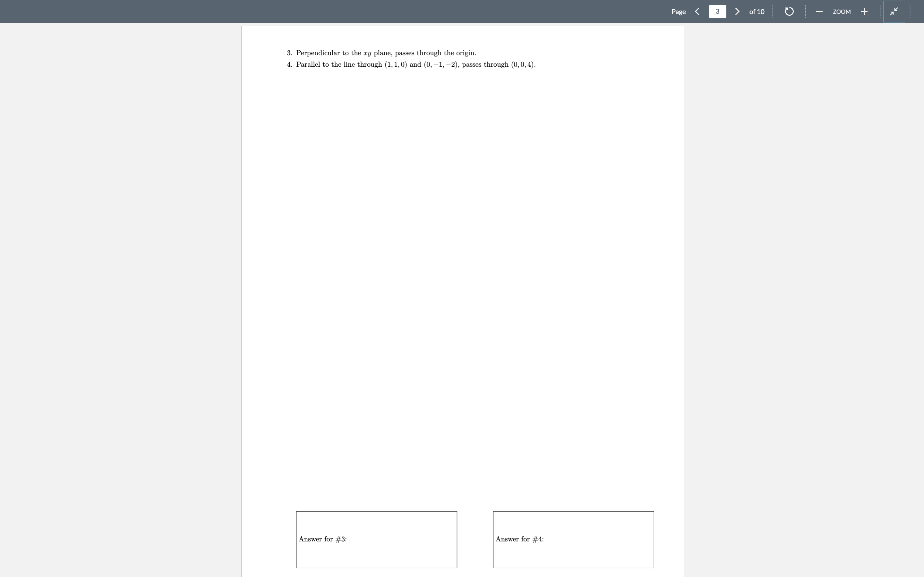Select question 3 text about the xy plane
This screenshot has height=577, width=924.
pos(386,53)
